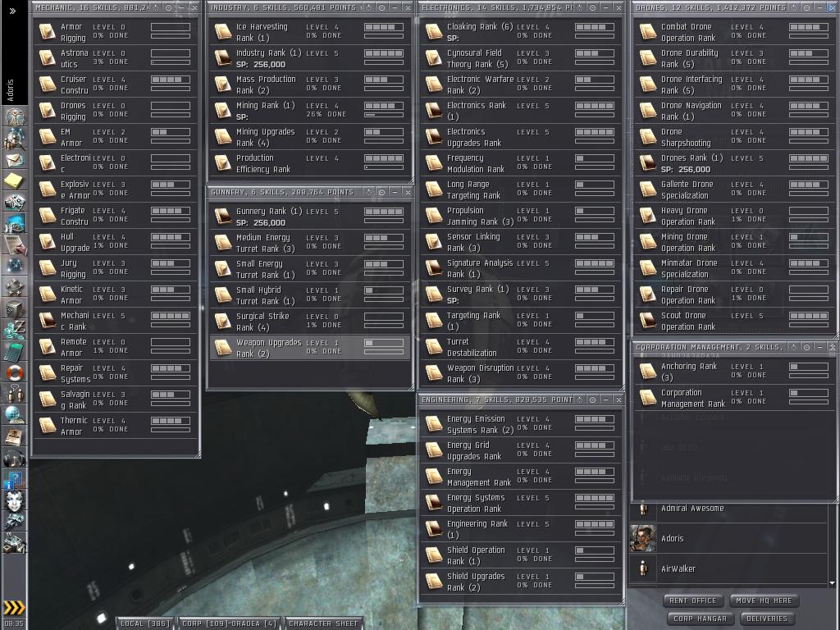Open the help lifebuoy icon
Viewport: 840px width, 630px height.
click(x=15, y=372)
